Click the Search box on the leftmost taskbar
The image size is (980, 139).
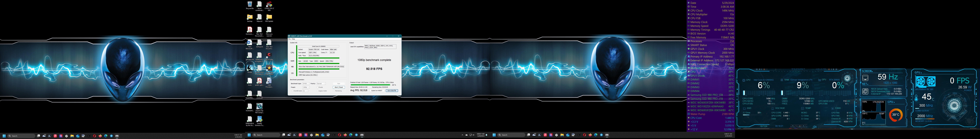tap(21, 136)
